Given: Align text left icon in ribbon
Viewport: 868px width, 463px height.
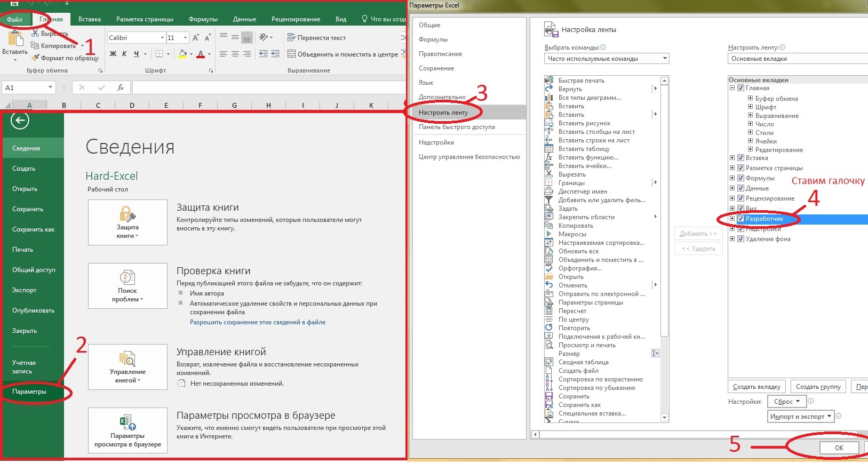Looking at the screenshot, I should click(x=224, y=54).
